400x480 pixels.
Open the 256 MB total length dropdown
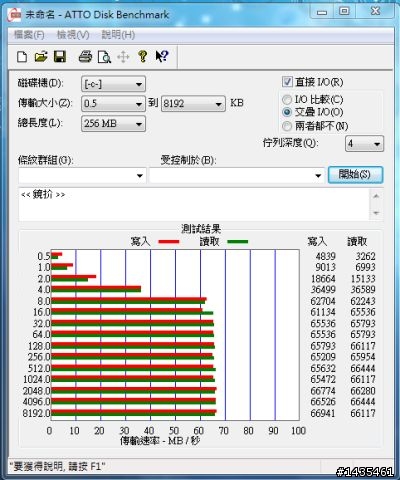point(113,124)
